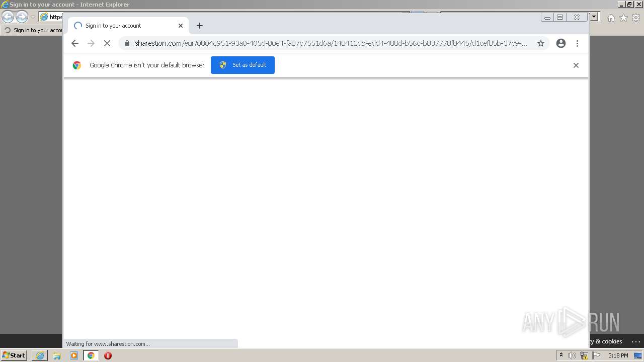Open Internet Explorer favorites star

click(x=623, y=18)
